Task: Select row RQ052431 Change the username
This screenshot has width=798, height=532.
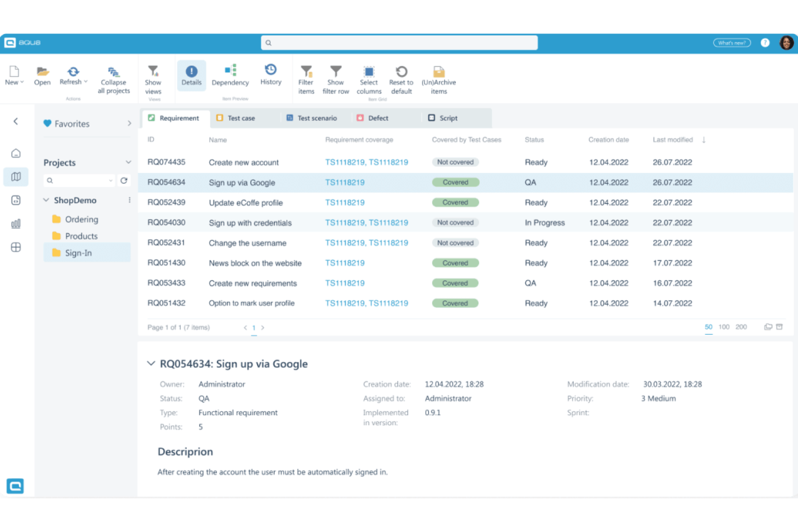Action: [x=465, y=243]
